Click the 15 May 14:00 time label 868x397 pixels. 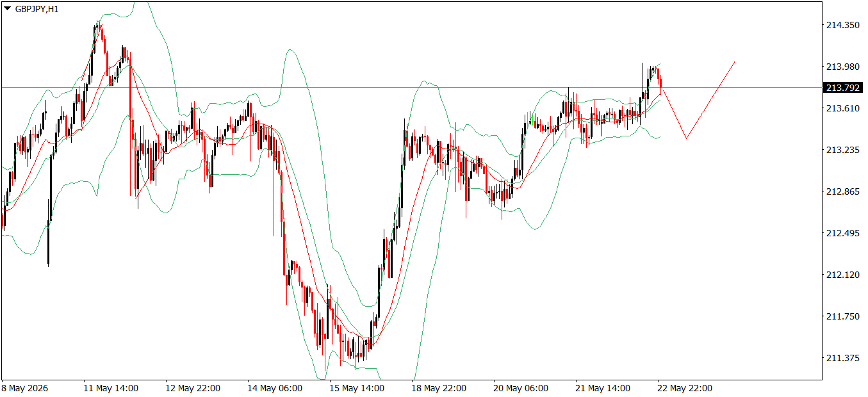coord(357,388)
